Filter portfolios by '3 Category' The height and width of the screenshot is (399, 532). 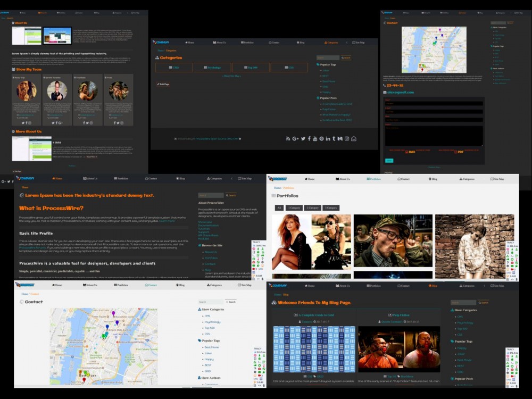pos(331,207)
